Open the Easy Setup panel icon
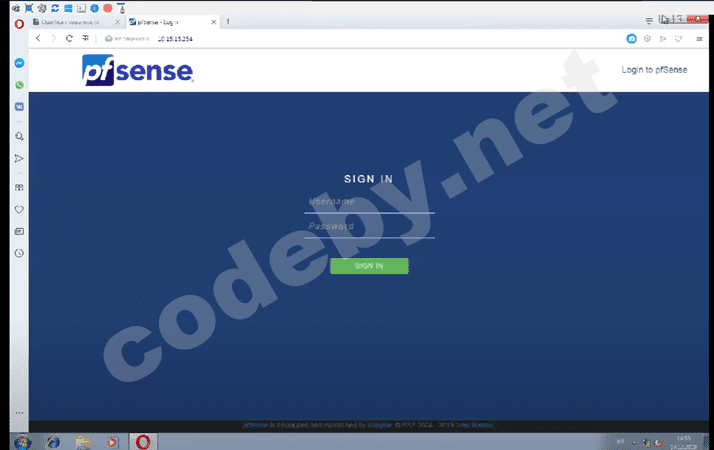Image resolution: width=714 pixels, height=450 pixels. click(699, 39)
